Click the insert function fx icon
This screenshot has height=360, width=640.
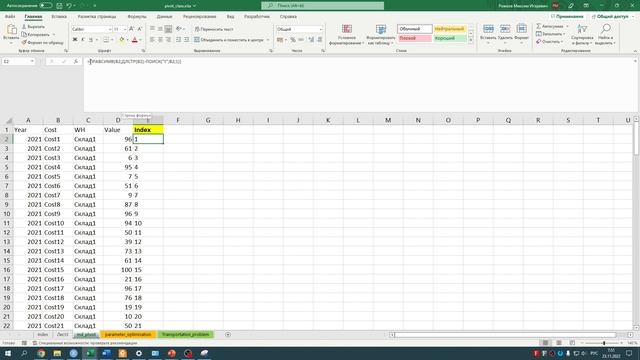point(76,61)
